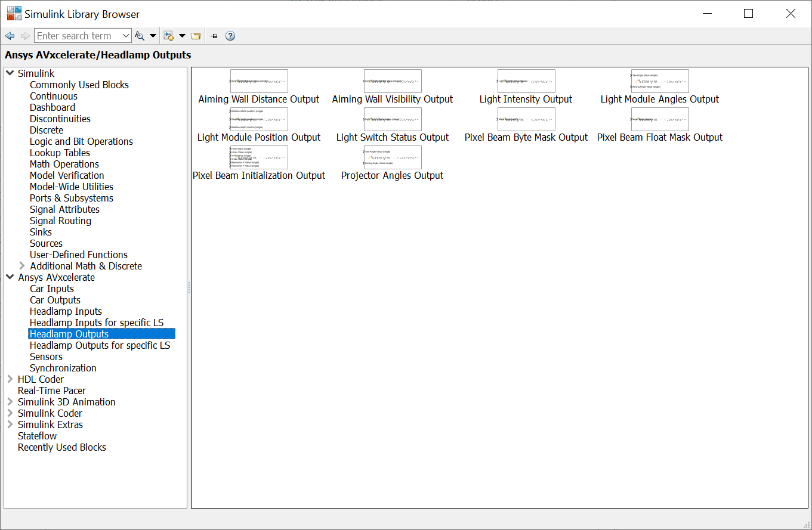Viewport: 812px width, 530px height.
Task: Open the new model dropdown arrow
Action: [182, 36]
